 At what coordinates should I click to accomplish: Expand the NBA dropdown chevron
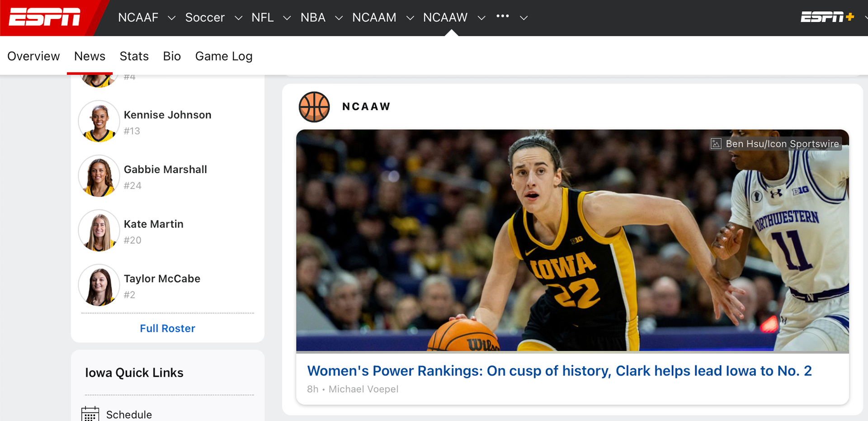coord(339,18)
